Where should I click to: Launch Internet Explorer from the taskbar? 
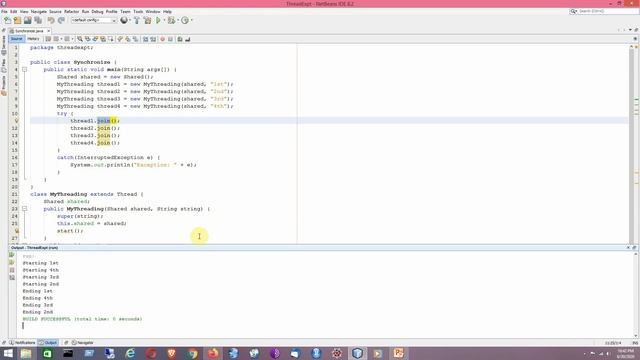(x=130, y=353)
